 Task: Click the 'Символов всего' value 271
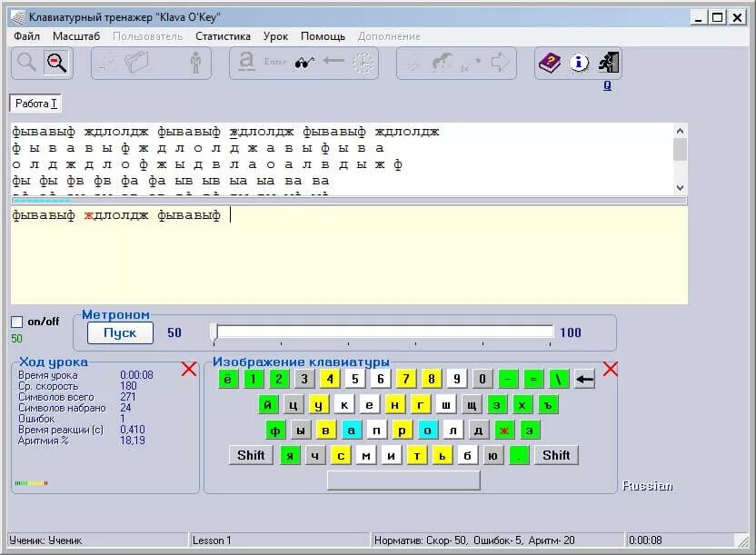point(128,397)
